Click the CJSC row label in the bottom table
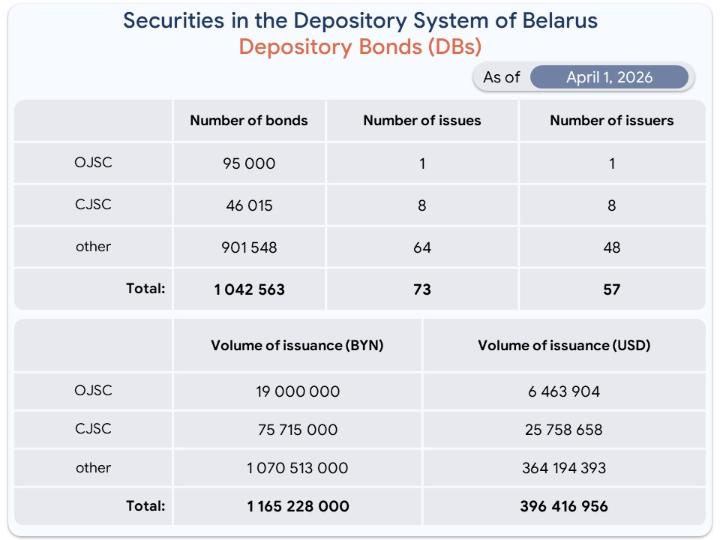Screen dimensions: 720x540 click(x=93, y=429)
